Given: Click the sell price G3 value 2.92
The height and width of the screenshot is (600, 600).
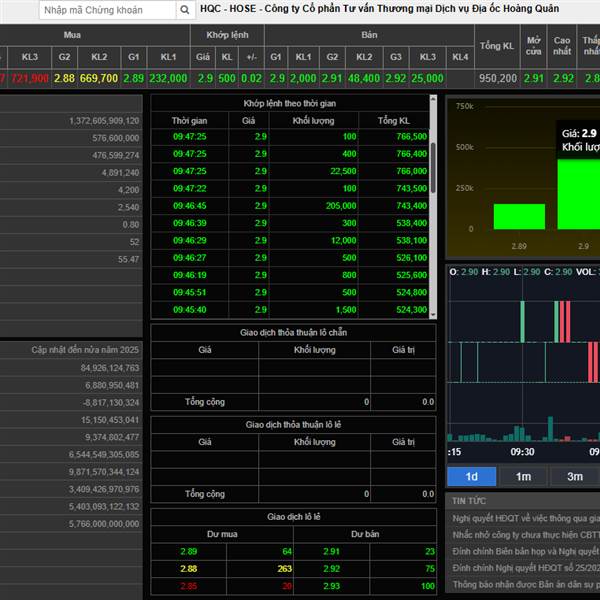Looking at the screenshot, I should (396, 78).
